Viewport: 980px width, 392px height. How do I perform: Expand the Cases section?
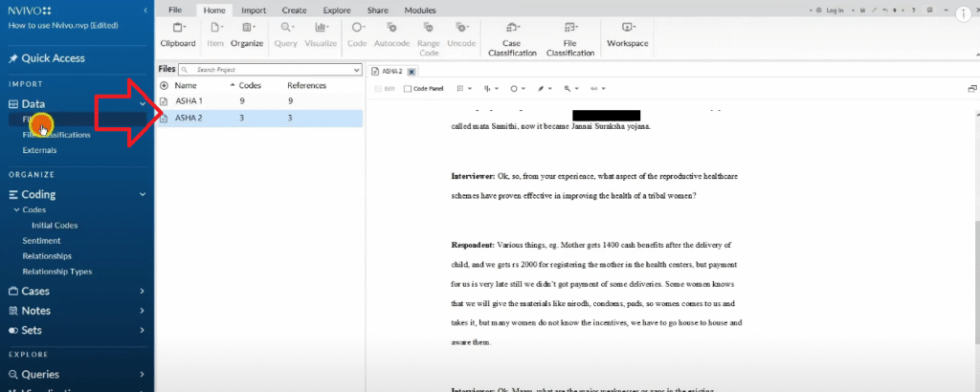143,291
